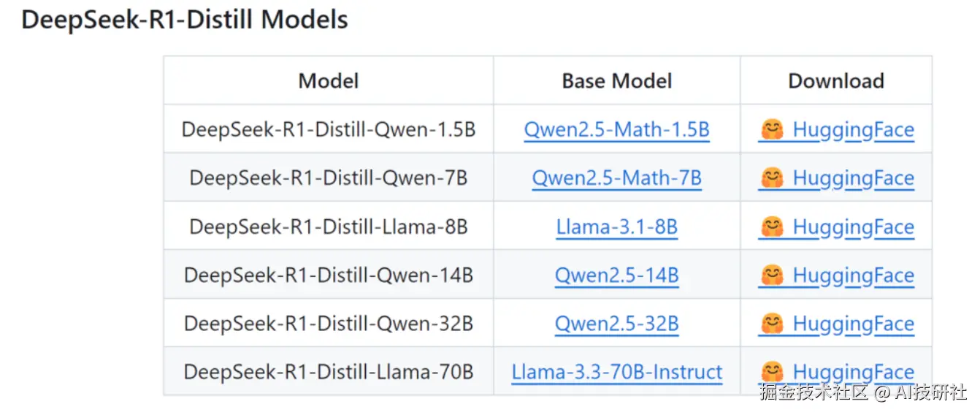Click the Download column header
Screen dimensions: 980x415
click(x=835, y=81)
